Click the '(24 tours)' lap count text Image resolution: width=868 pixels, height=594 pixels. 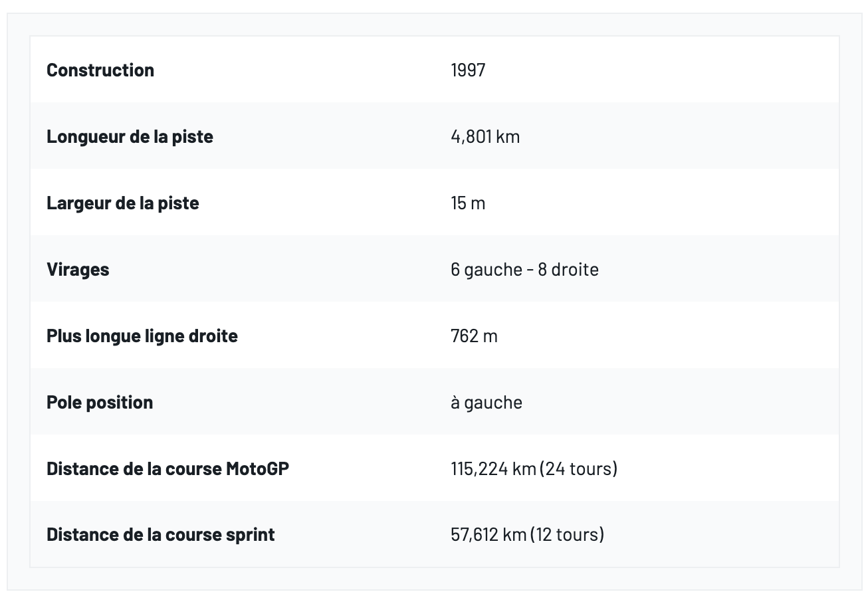click(579, 468)
